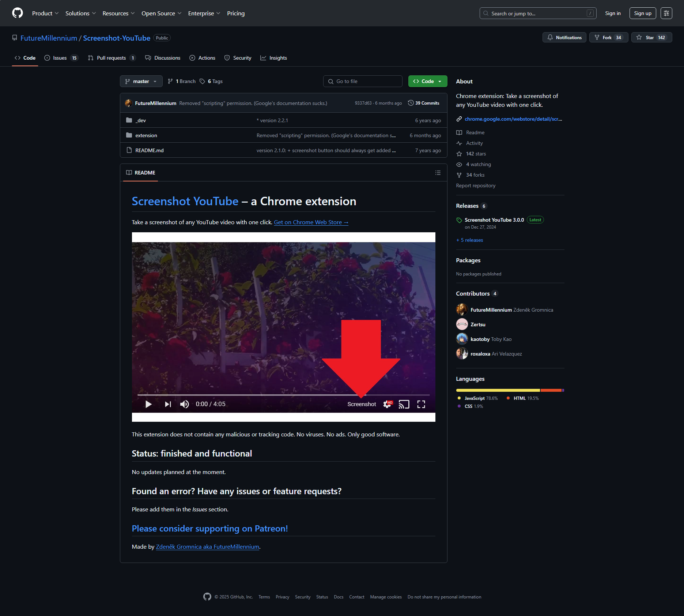Open Screenshot YouTube 3.0.0 release
The image size is (684, 616).
(494, 220)
